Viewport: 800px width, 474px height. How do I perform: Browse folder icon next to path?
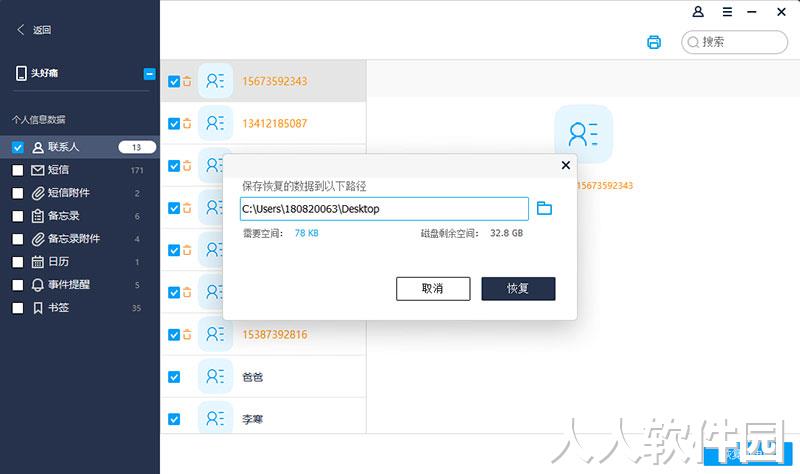544,208
